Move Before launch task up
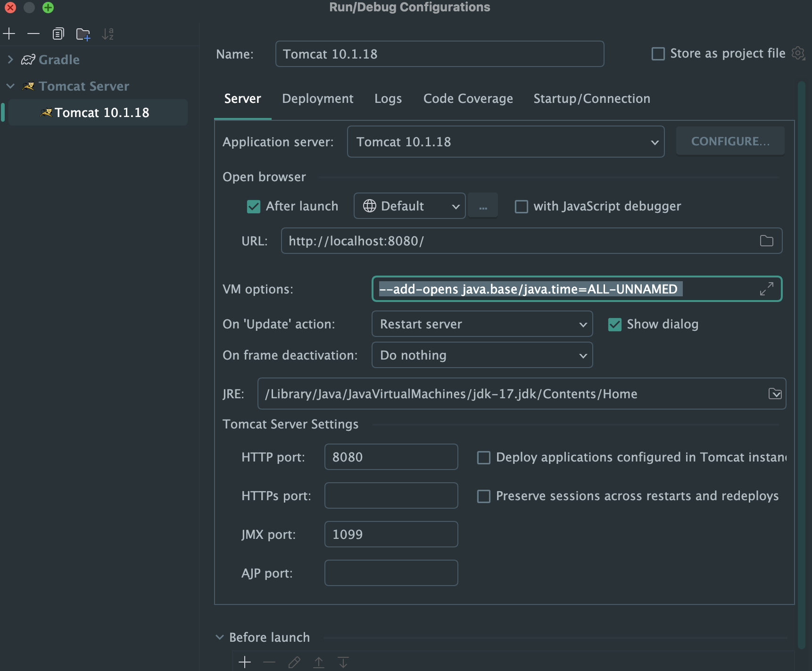The height and width of the screenshot is (671, 812). [x=319, y=662]
